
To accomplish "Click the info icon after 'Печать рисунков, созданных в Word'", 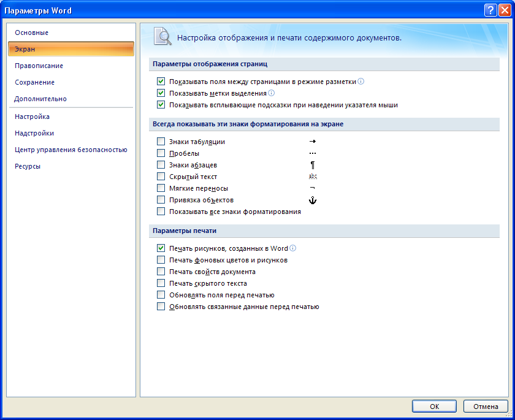I will [x=292, y=248].
